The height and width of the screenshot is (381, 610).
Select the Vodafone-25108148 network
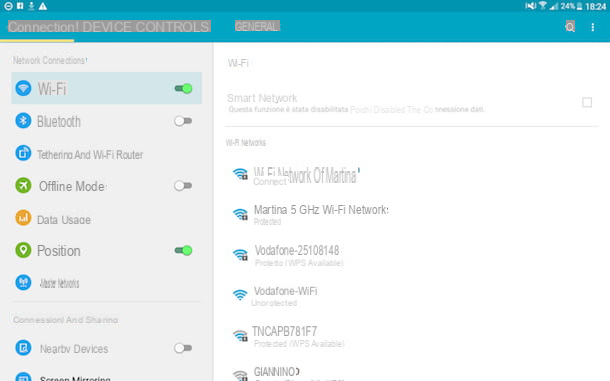[x=412, y=255]
